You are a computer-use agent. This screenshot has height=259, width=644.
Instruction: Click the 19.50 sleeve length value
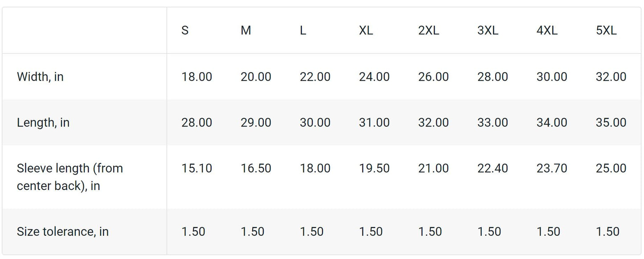(374, 168)
